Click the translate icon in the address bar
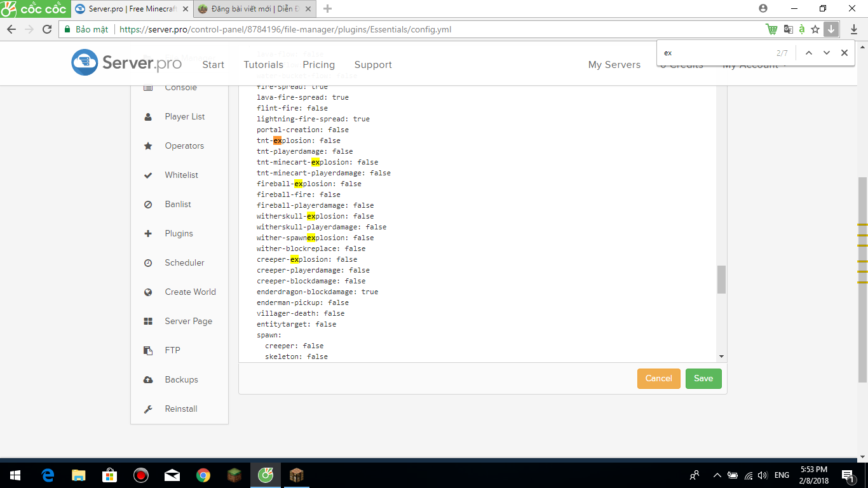This screenshot has height=488, width=868. pyautogui.click(x=789, y=29)
